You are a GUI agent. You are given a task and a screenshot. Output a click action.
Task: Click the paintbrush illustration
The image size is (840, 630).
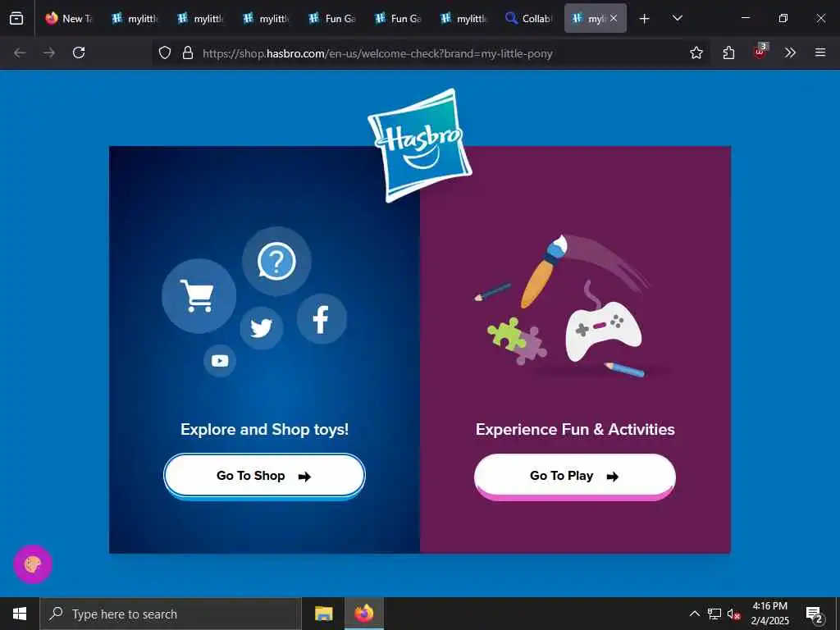pyautogui.click(x=545, y=271)
